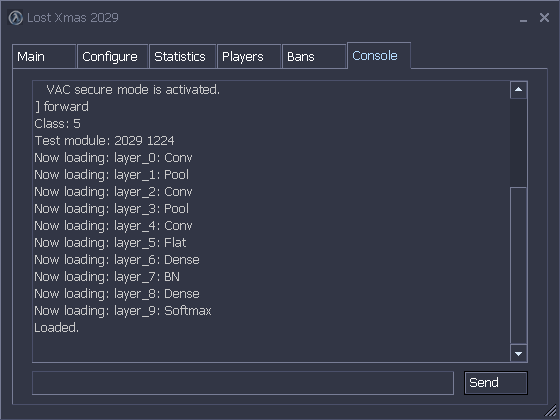This screenshot has height=420, width=560.
Task: Click the 'layer_1: Pool' console line
Action: (111, 175)
